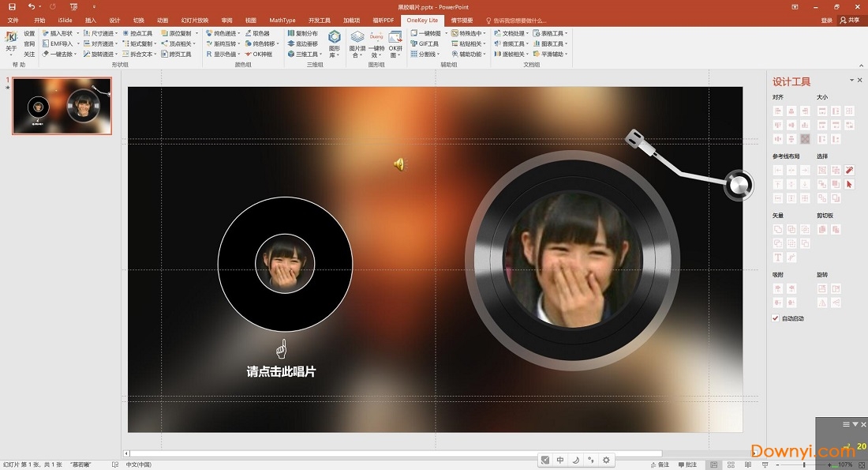This screenshot has width=868, height=470.
Task: Select the GIF工具 icon
Action: click(x=428, y=43)
